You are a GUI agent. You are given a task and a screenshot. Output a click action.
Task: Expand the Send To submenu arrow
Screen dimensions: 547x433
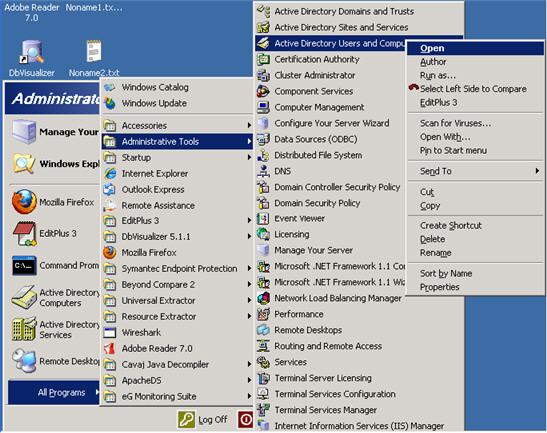(537, 171)
